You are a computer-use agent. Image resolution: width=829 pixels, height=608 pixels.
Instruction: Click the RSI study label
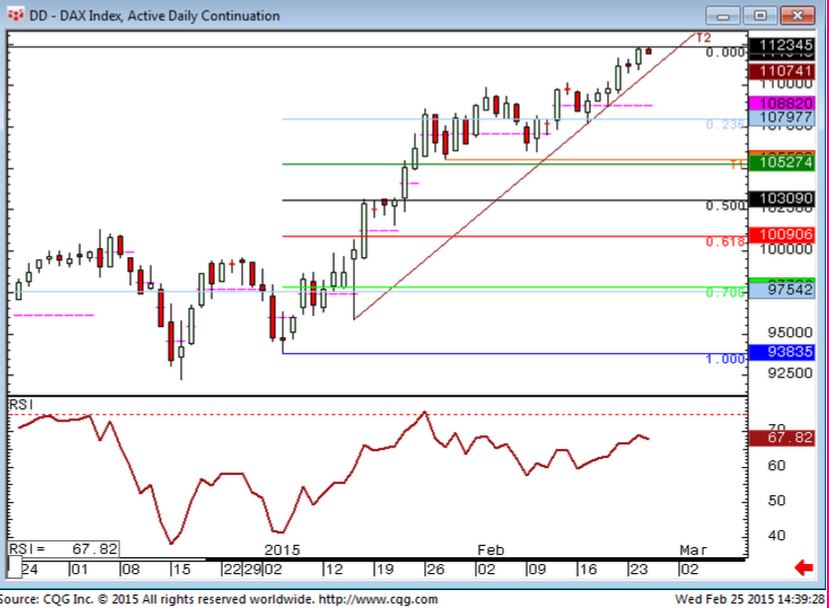pos(22,403)
